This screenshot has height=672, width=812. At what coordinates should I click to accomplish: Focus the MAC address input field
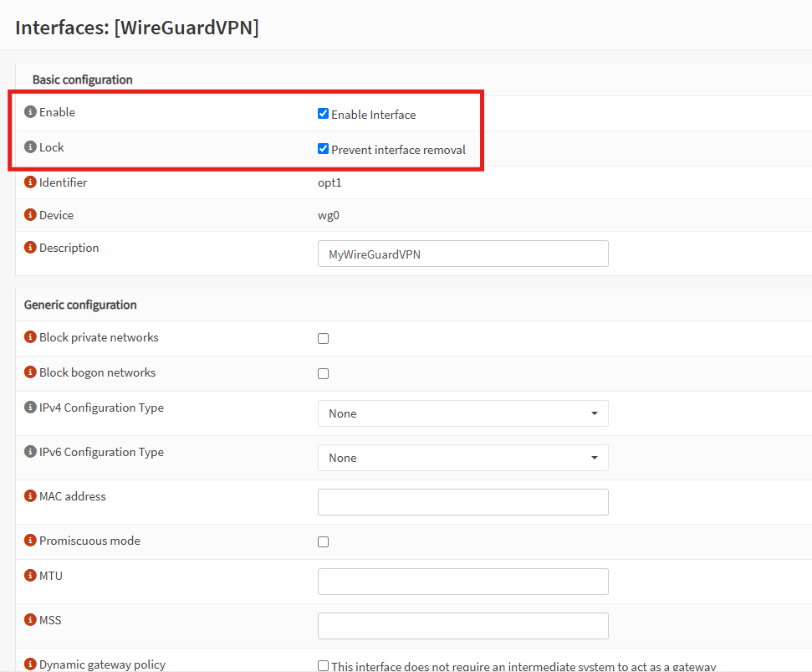pos(462,502)
